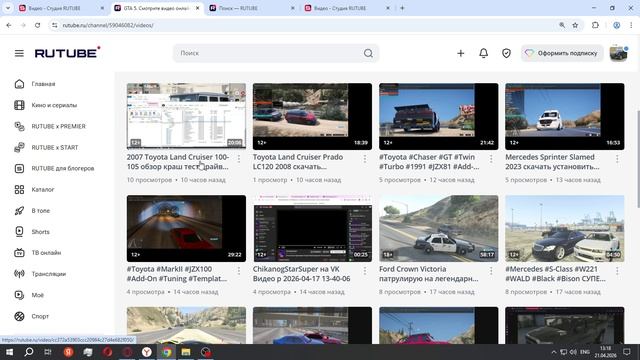Click the В топе rocket icon
This screenshot has width=640, height=360.
click(19, 211)
